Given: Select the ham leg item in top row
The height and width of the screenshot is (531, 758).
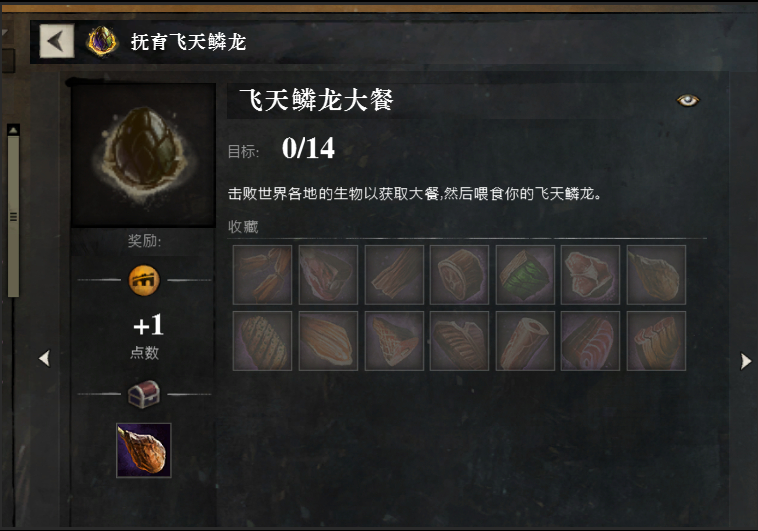Looking at the screenshot, I should pyautogui.click(x=656, y=275).
